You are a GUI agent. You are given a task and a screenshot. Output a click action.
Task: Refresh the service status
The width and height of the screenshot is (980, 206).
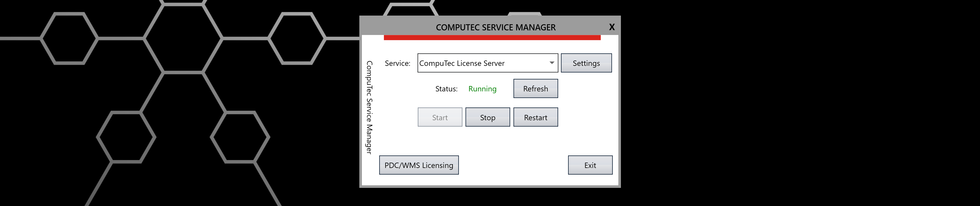[x=536, y=88]
